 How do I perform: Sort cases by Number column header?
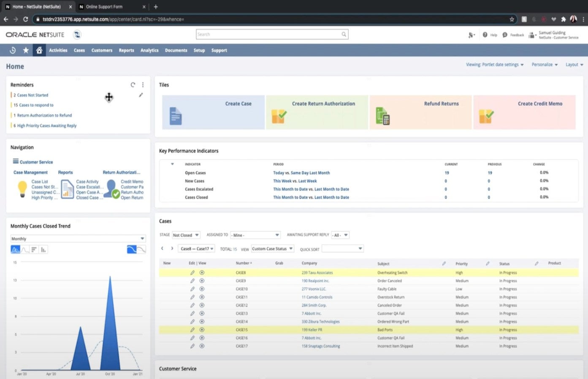[244, 263]
